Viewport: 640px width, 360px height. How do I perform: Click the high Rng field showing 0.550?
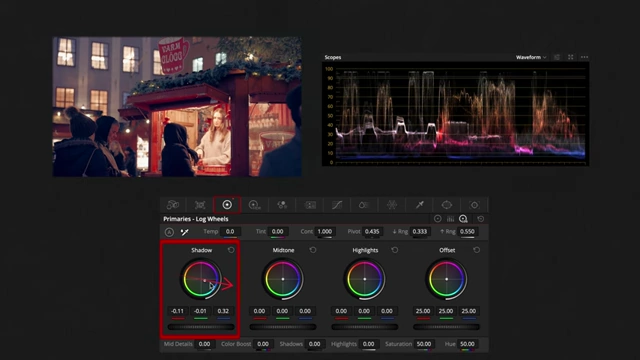tap(467, 231)
